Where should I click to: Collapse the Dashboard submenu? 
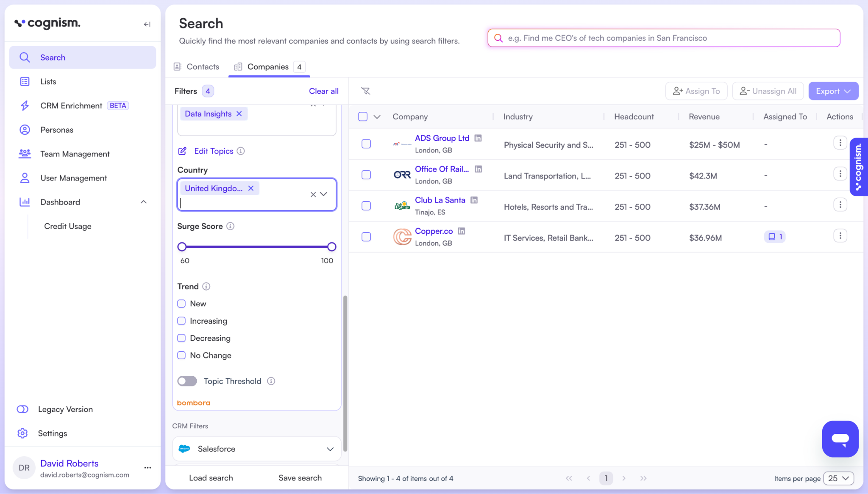[144, 202]
